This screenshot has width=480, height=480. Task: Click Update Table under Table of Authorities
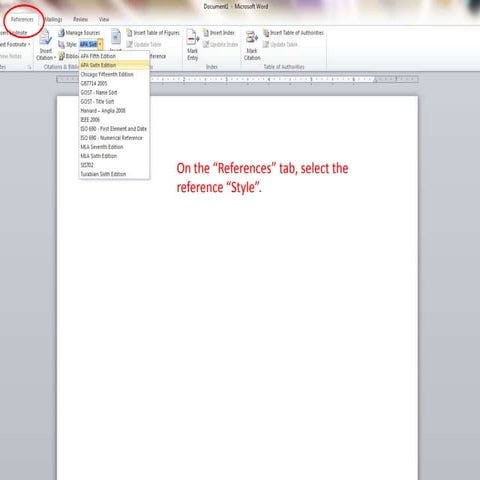280,44
